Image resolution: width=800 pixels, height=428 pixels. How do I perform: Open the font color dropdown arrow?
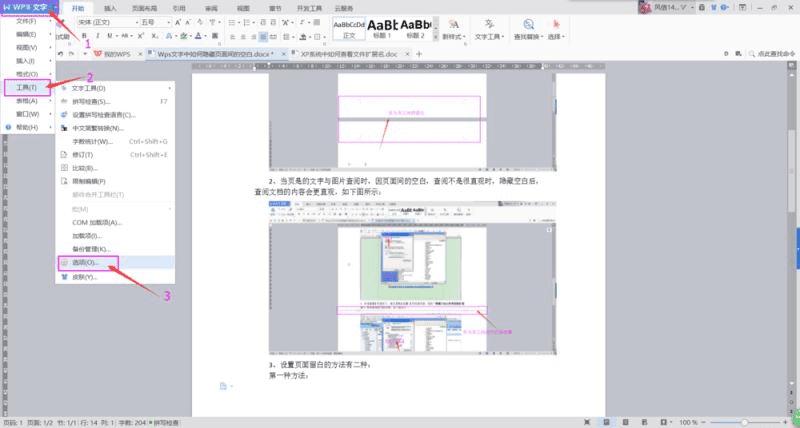point(205,36)
